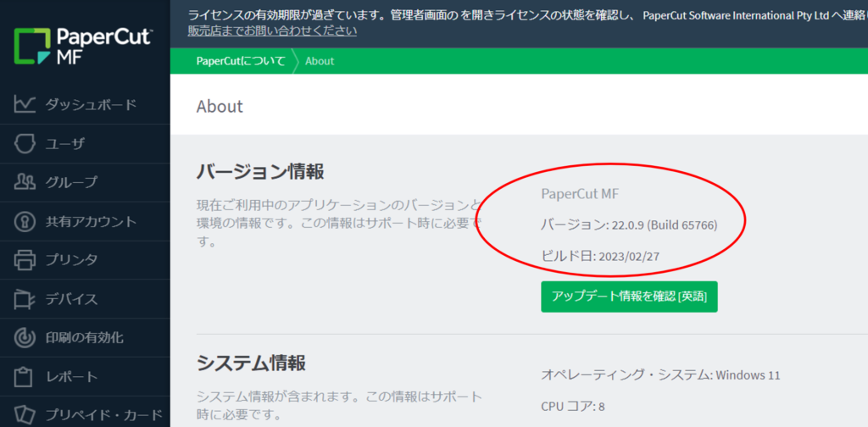
Task: Click the version 22.0.9 (Build 65766) text
Action: [x=629, y=225]
